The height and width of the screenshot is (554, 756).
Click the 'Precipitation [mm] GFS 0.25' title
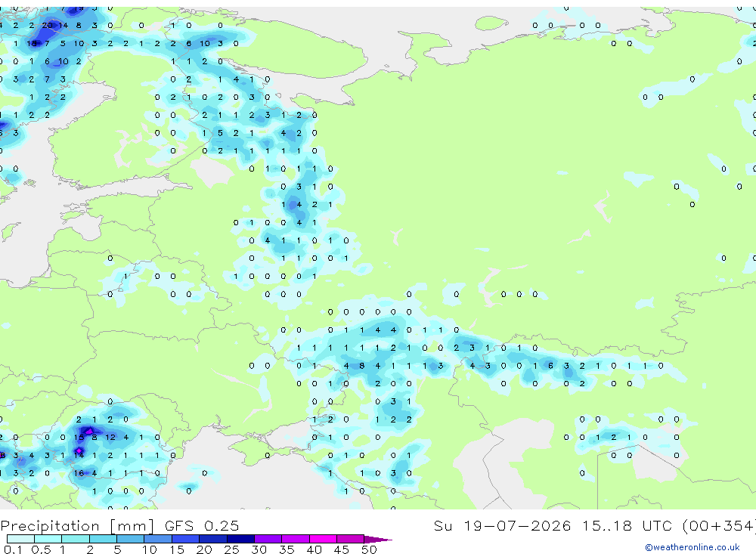tap(119, 526)
